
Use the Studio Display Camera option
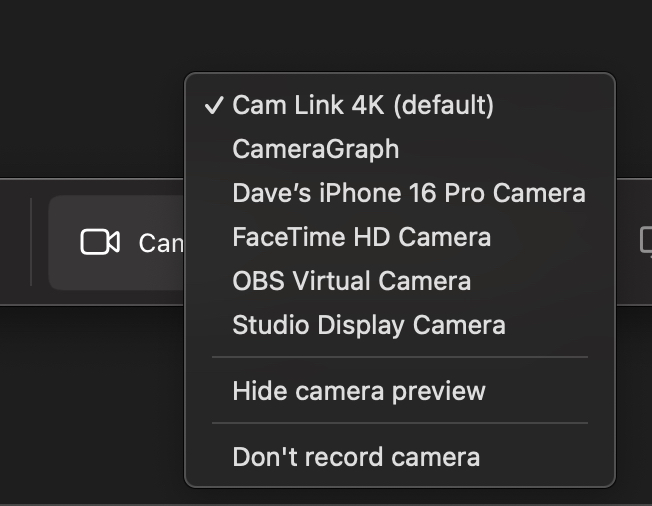[368, 325]
